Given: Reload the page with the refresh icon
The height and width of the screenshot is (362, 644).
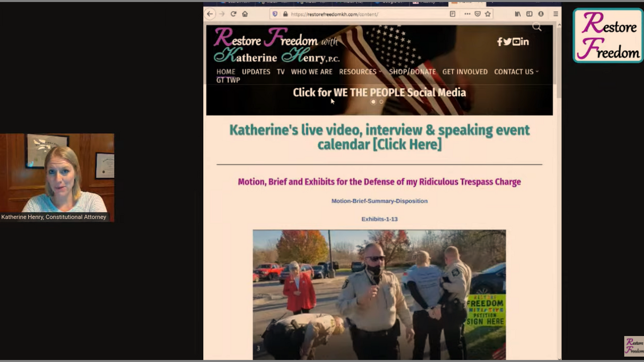Looking at the screenshot, I should (x=233, y=14).
